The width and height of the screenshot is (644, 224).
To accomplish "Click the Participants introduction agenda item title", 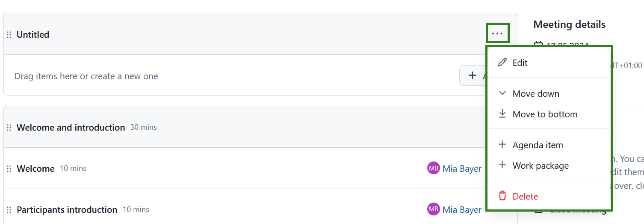I will [67, 210].
